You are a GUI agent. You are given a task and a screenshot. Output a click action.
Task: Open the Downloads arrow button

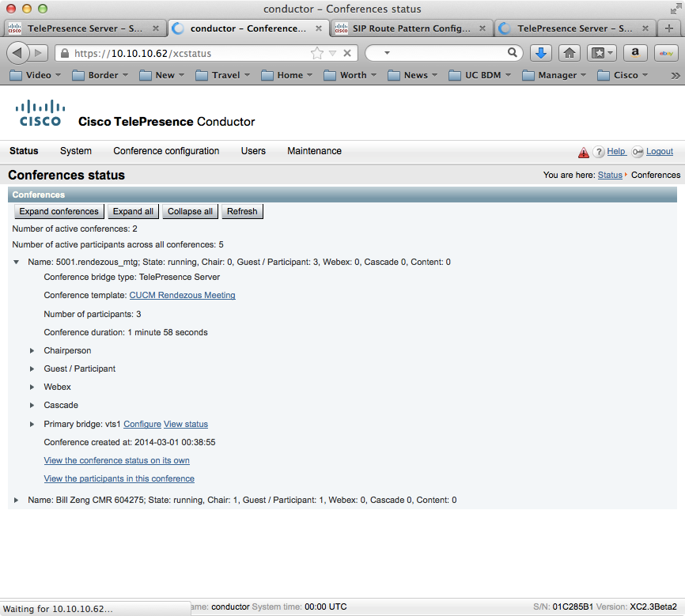coord(540,53)
